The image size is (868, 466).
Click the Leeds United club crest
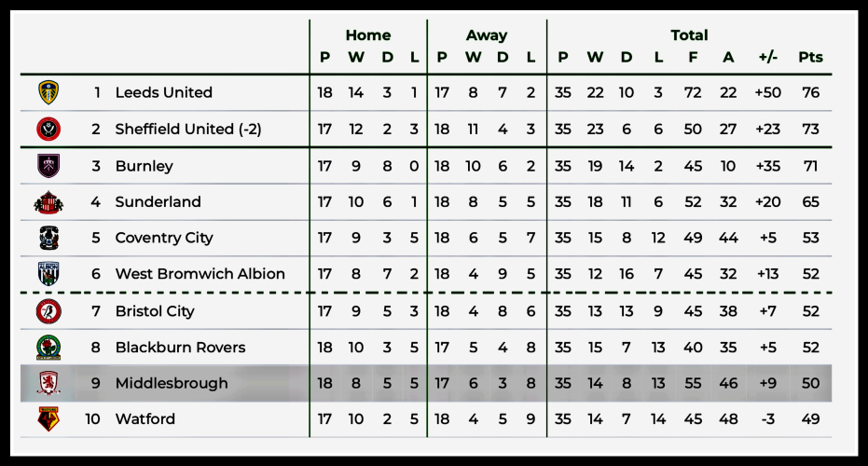48,92
